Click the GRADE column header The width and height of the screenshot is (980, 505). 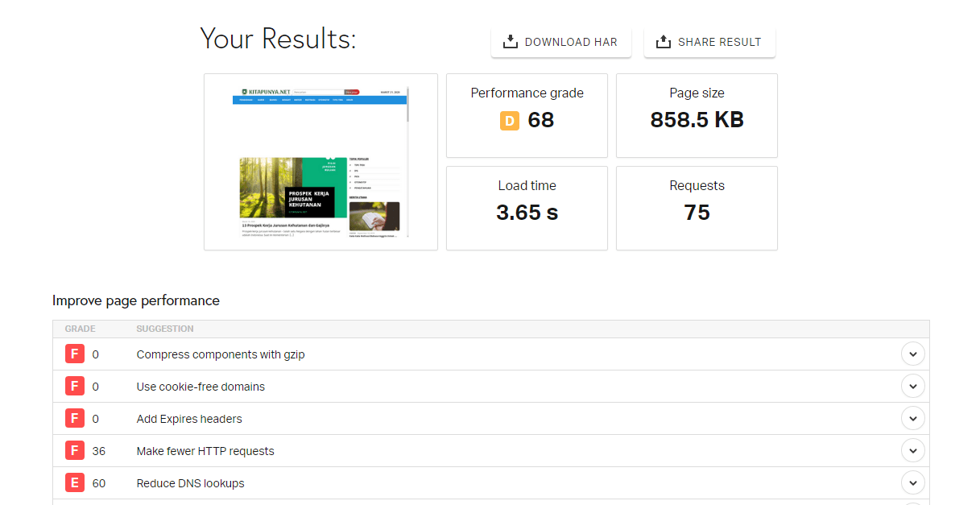(81, 329)
